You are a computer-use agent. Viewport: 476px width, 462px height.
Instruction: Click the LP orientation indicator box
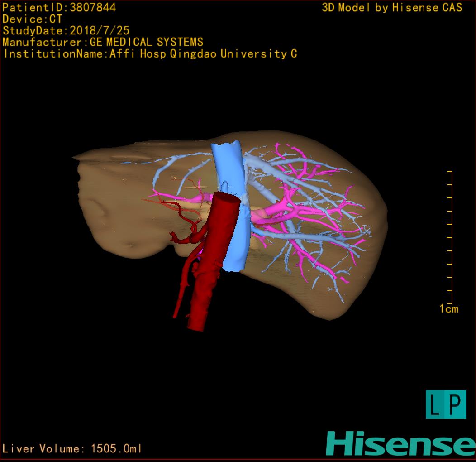[x=446, y=404]
